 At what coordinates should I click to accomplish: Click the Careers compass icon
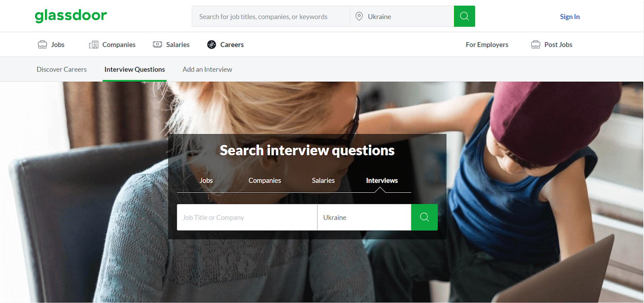[212, 45]
